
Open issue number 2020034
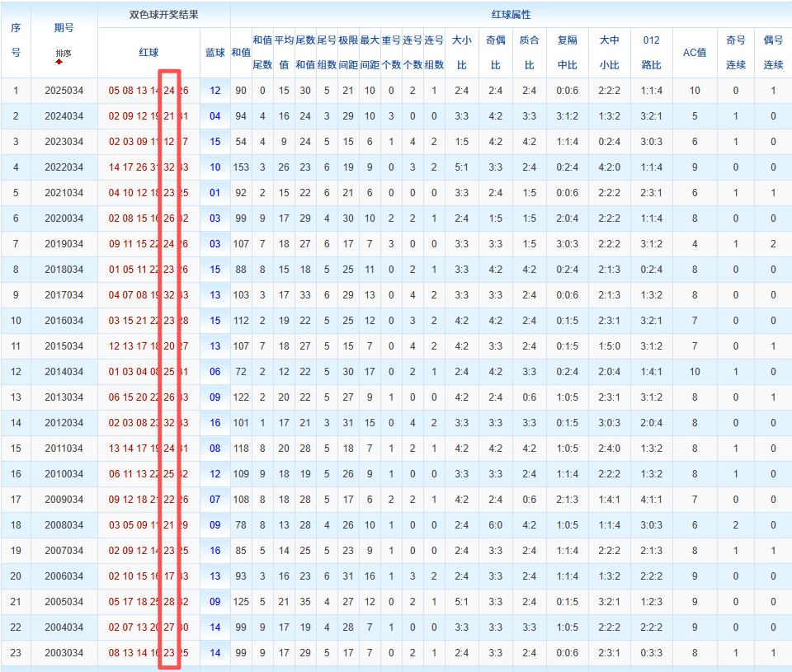click(x=64, y=219)
